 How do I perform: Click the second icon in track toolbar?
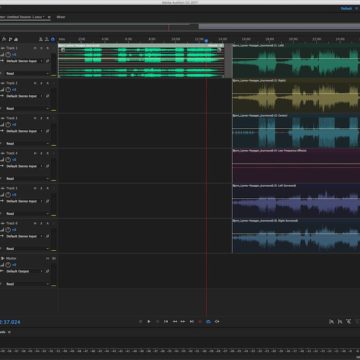pyautogui.click(x=10, y=39)
